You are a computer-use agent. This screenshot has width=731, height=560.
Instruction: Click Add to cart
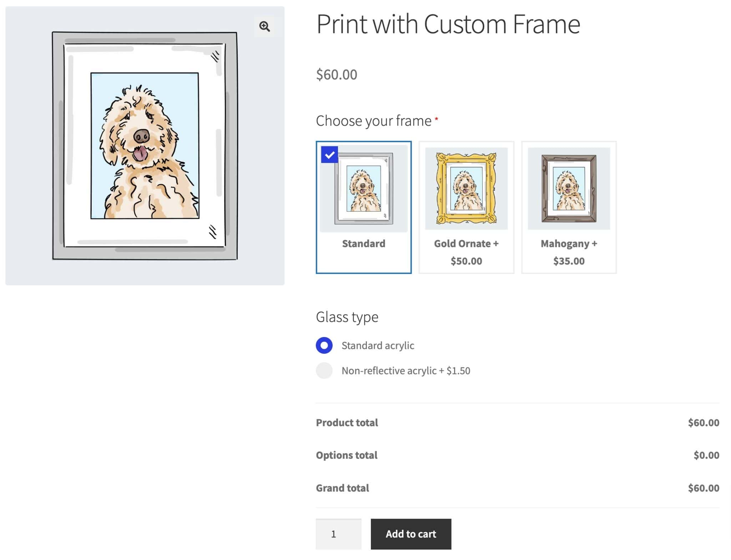pyautogui.click(x=411, y=534)
